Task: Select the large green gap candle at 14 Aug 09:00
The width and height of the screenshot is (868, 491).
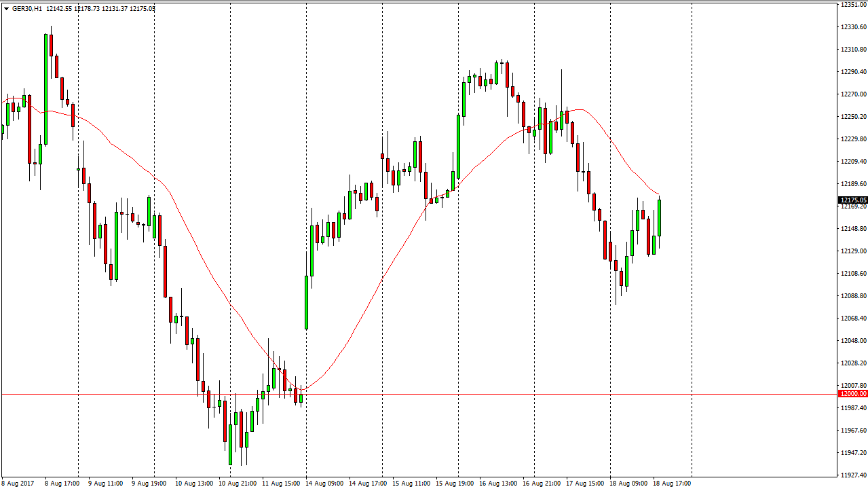Action: [306, 302]
